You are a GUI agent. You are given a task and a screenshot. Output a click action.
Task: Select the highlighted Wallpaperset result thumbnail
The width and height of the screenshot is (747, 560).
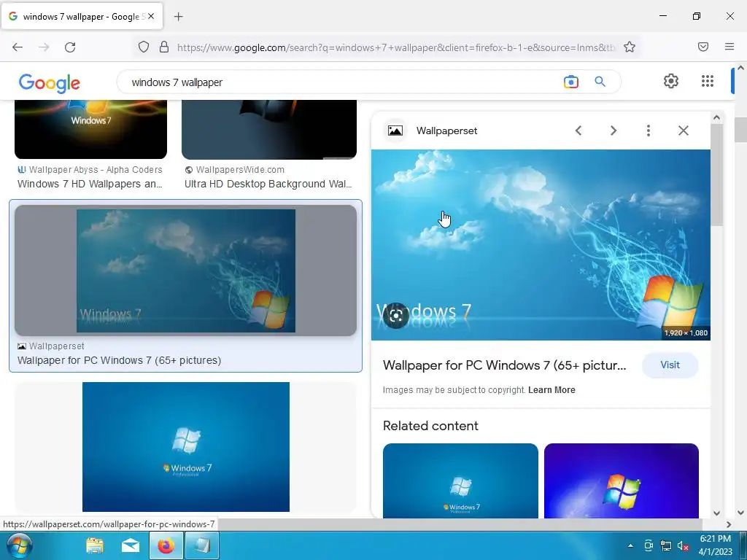coord(186,271)
